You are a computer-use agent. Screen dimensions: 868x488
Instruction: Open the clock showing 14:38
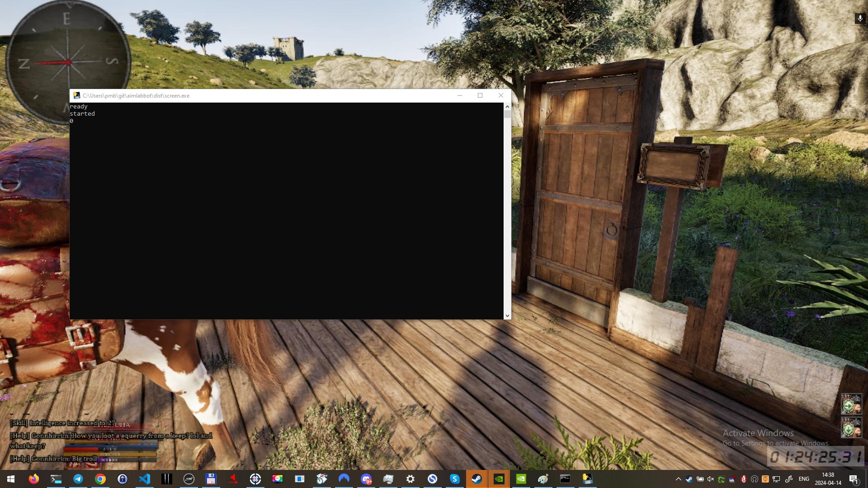[x=828, y=479]
